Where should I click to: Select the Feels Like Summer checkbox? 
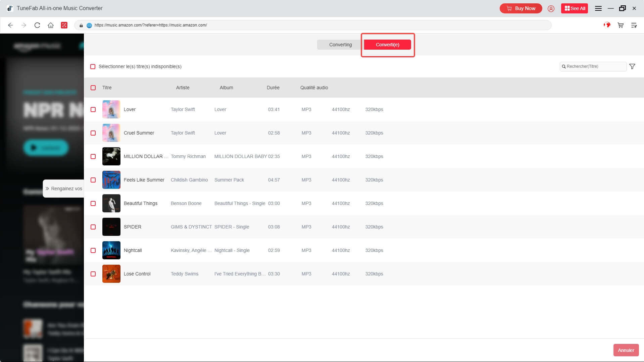pos(93,180)
